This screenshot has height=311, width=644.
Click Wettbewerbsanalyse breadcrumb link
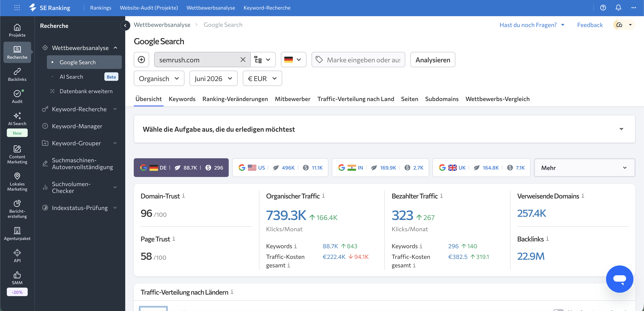tap(162, 25)
